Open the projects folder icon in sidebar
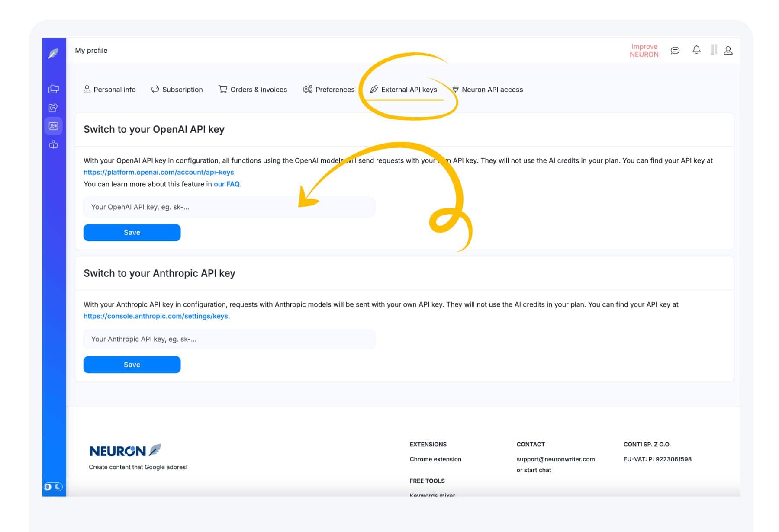Viewport: 779px width, 532px height. (x=54, y=89)
